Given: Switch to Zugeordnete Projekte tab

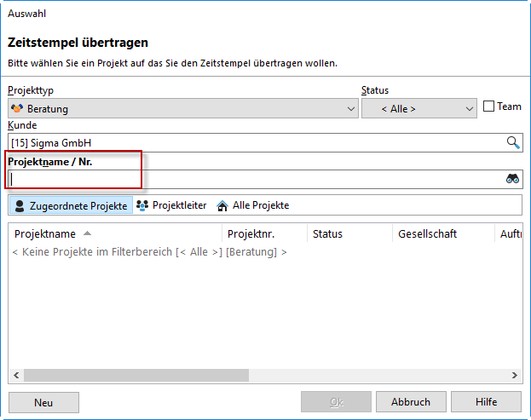Looking at the screenshot, I should 71,205.
